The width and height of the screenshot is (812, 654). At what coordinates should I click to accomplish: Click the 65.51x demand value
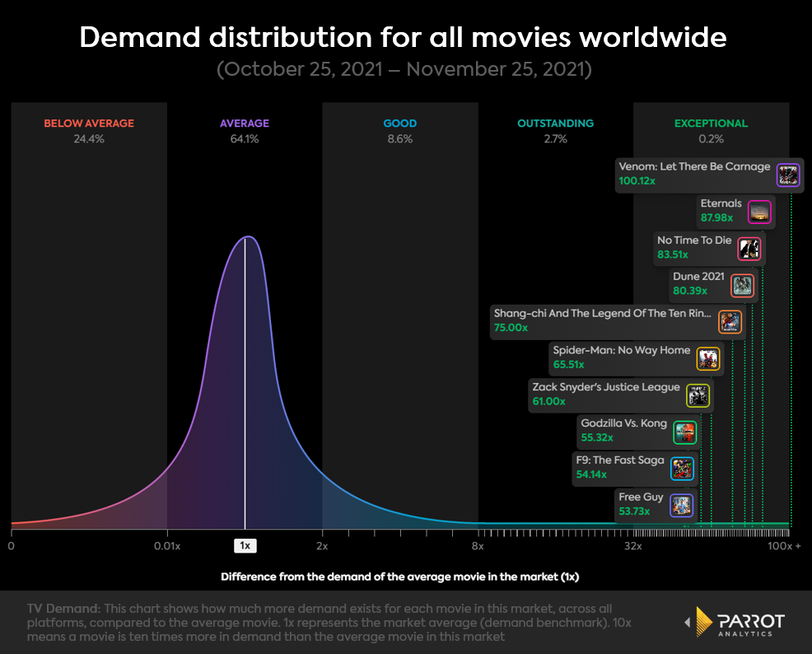[568, 365]
